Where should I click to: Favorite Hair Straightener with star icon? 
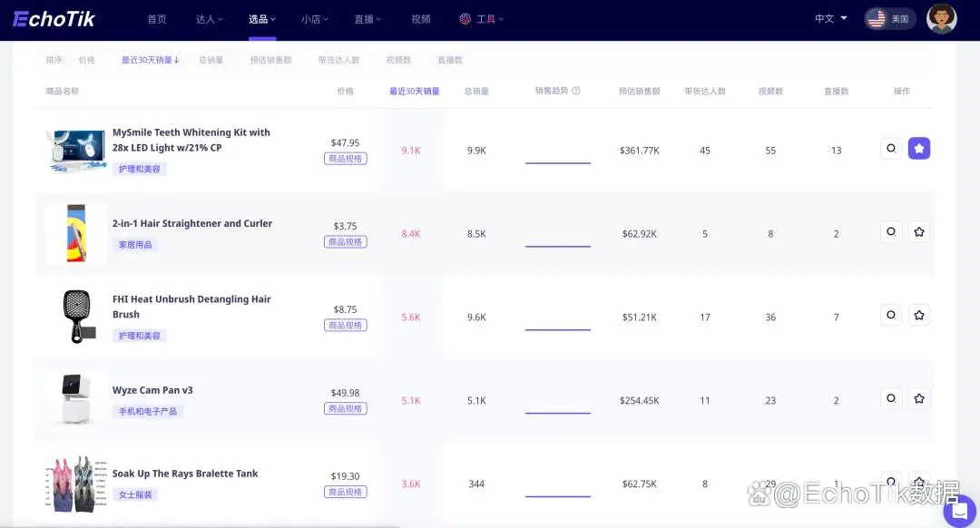918,232
